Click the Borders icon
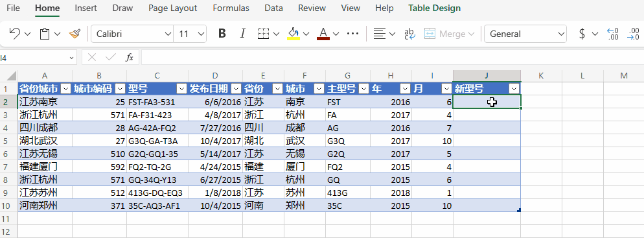Image resolution: width=644 pixels, height=238 pixels. coord(263,34)
